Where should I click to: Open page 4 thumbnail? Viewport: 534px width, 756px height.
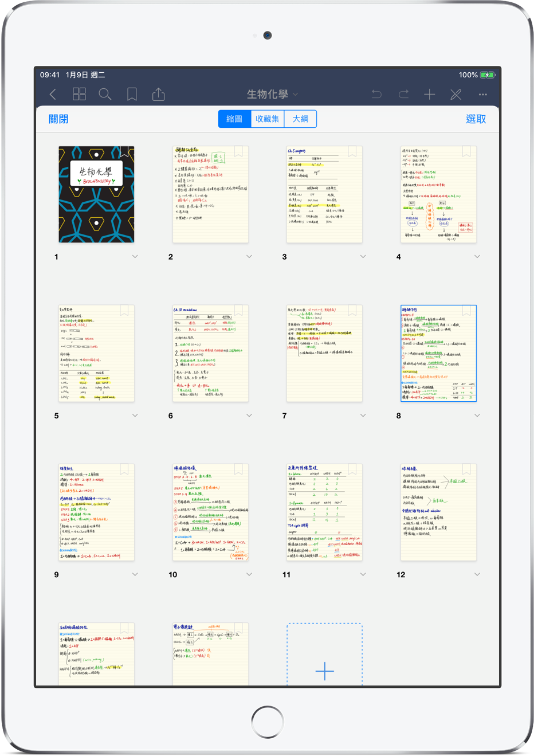pos(438,194)
